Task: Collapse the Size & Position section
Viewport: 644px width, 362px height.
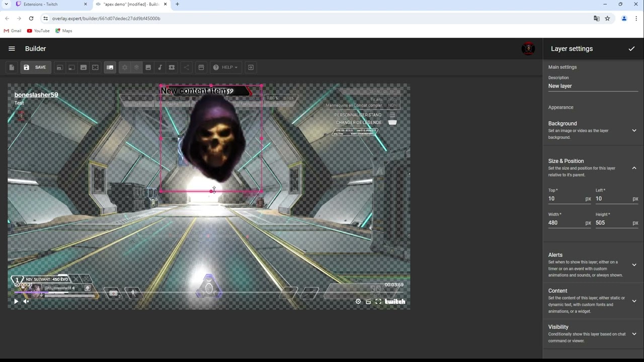Action: (593, 168)
